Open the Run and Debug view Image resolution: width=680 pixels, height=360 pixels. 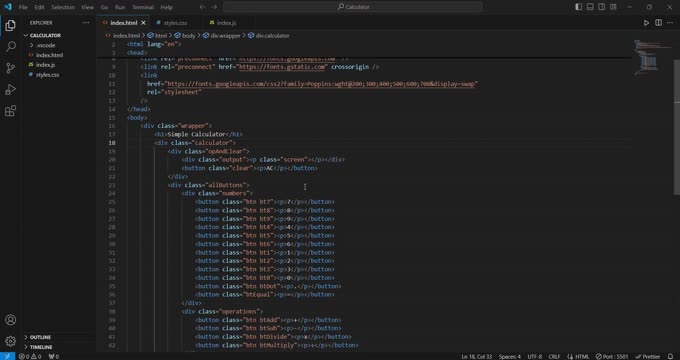(x=10, y=89)
